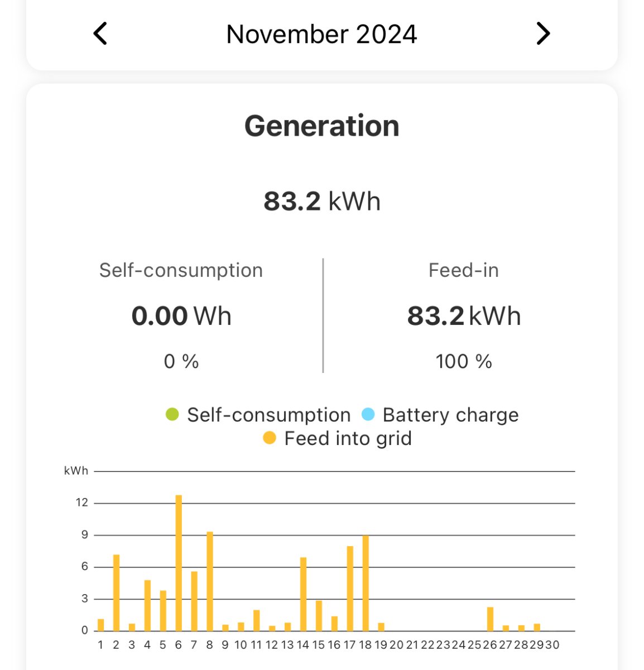Open the November 2024 month picker

pyautogui.click(x=321, y=34)
